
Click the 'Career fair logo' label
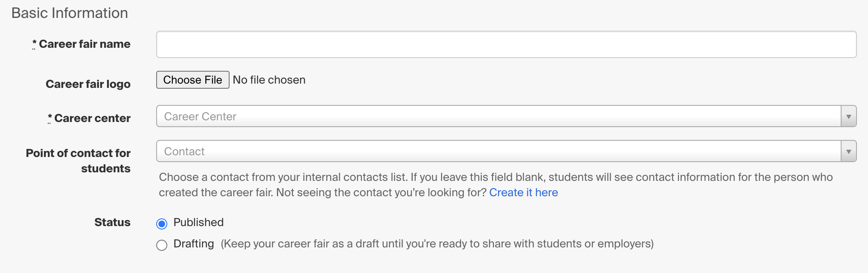[x=88, y=84]
